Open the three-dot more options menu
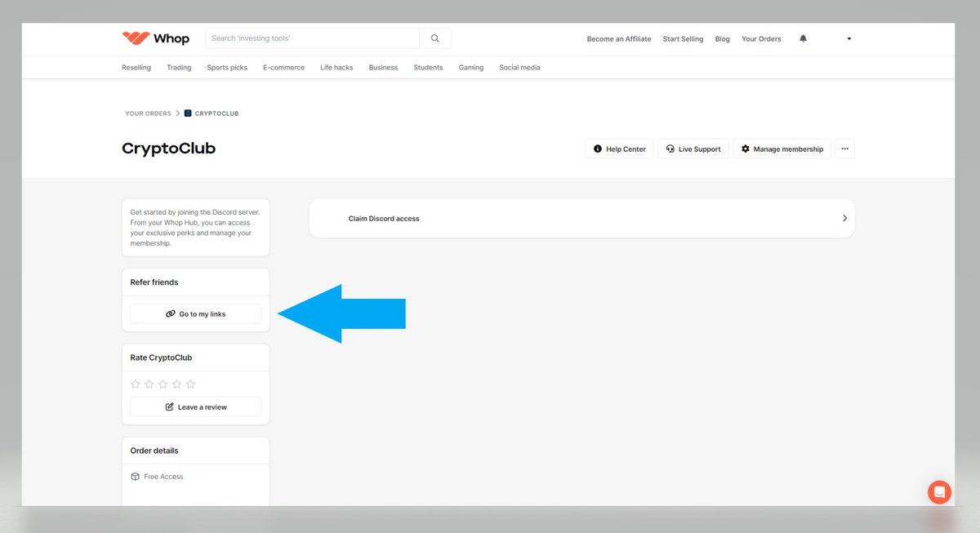The image size is (980, 533). [x=844, y=149]
